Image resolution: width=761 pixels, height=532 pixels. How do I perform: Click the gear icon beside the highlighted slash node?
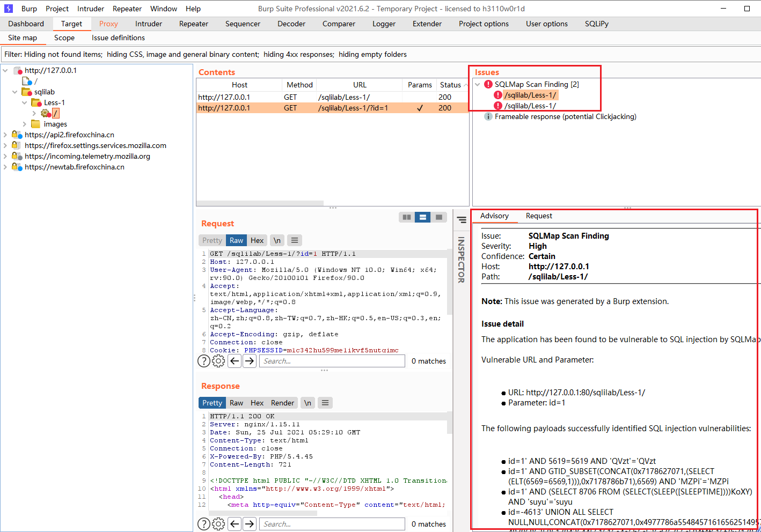click(46, 113)
